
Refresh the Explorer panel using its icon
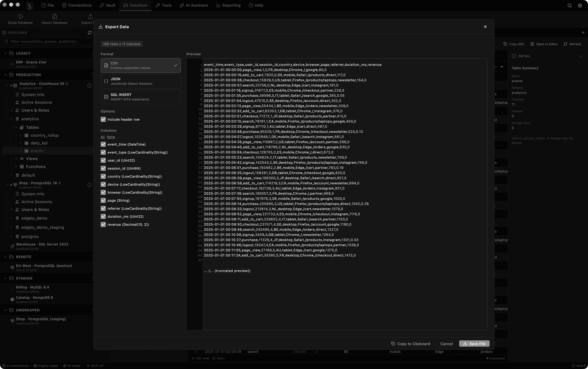90,33
